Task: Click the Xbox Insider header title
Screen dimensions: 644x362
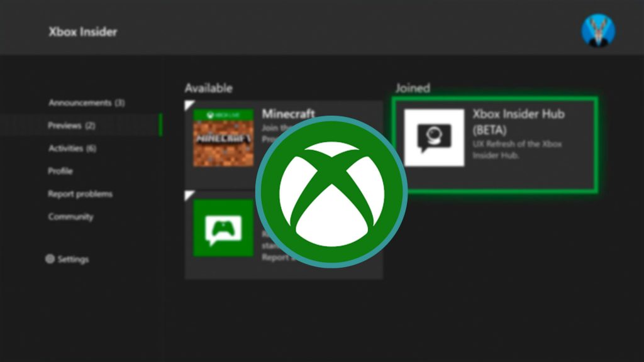Action: tap(82, 31)
